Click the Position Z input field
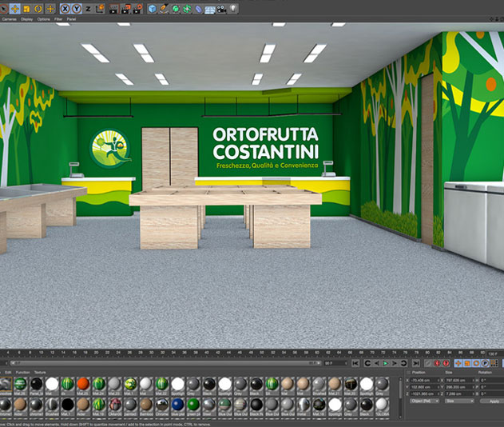Screen dimensions: 504x427 click(x=425, y=394)
